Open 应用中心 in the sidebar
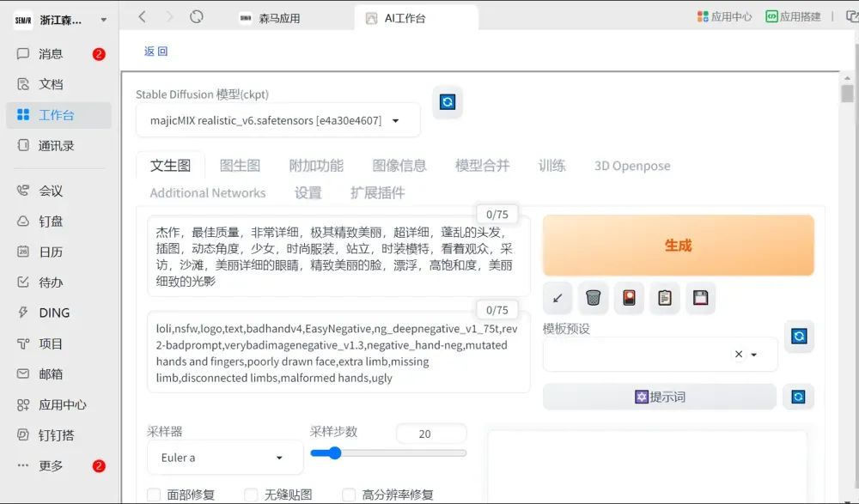859x504 pixels. (58, 405)
